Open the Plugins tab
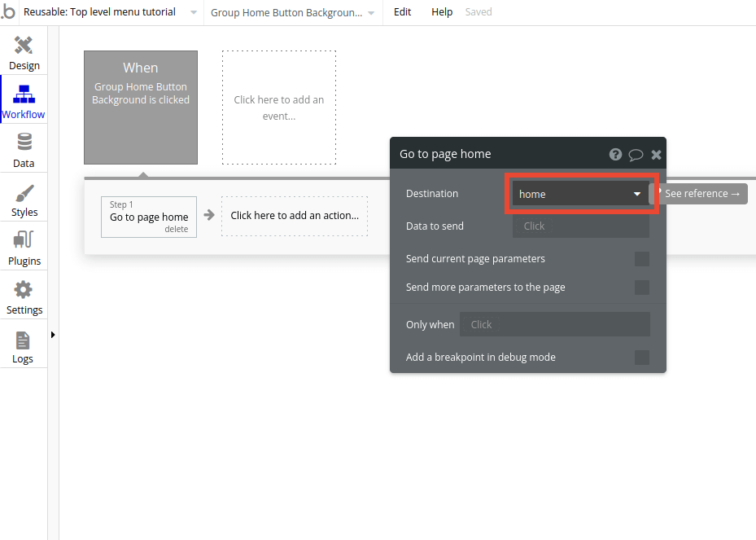This screenshot has width=756, height=540. (24, 248)
